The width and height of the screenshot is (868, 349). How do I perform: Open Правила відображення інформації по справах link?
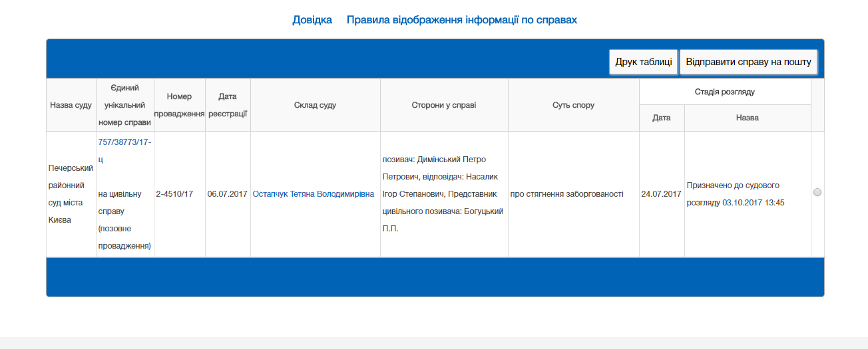461,20
